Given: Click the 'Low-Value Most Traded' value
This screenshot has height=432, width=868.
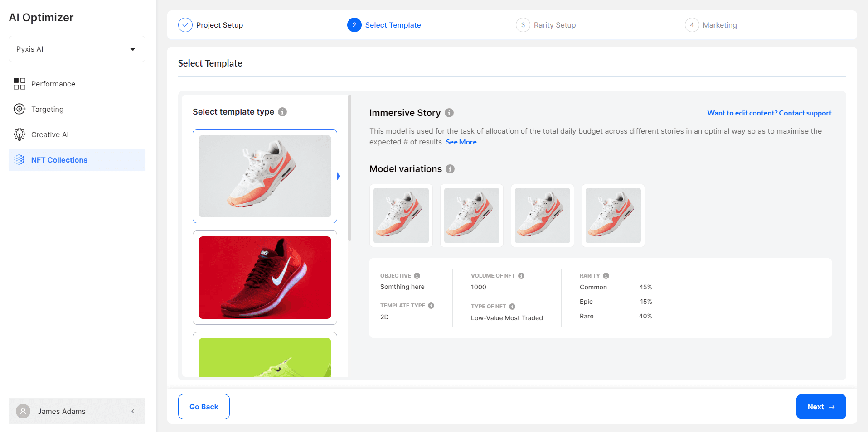Looking at the screenshot, I should pos(507,318).
